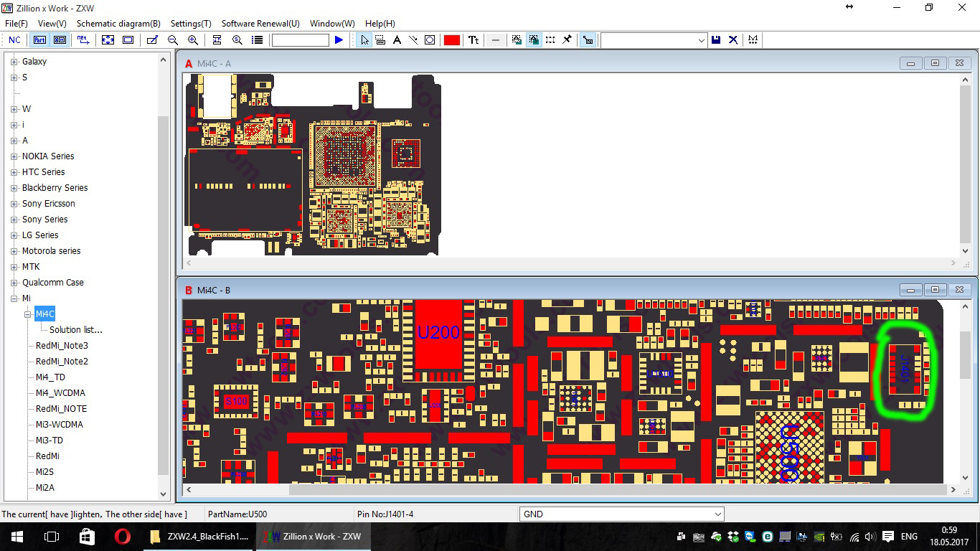
Task: Toggle the Part view toolbar button
Action: point(40,40)
